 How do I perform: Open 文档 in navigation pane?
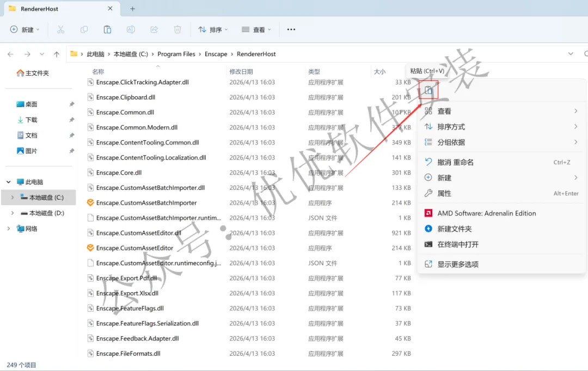[27, 135]
